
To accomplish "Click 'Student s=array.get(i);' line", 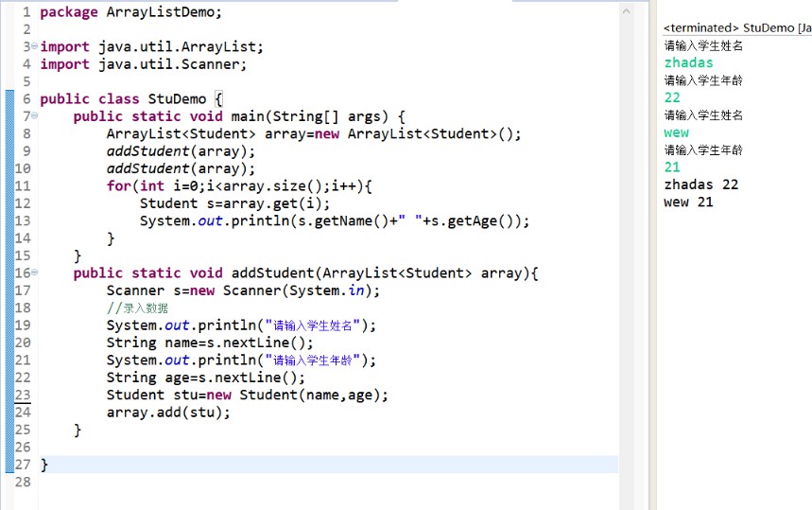I will pyautogui.click(x=234, y=203).
